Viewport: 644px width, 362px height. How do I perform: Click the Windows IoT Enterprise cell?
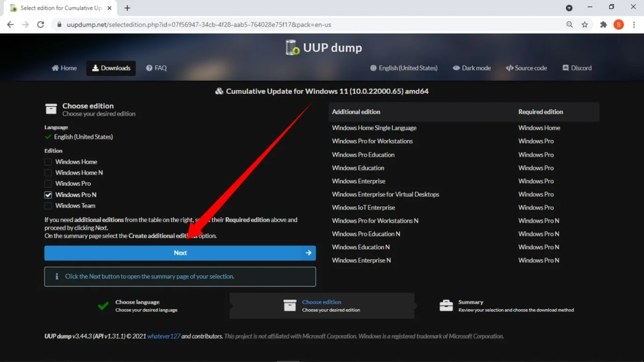(x=363, y=207)
